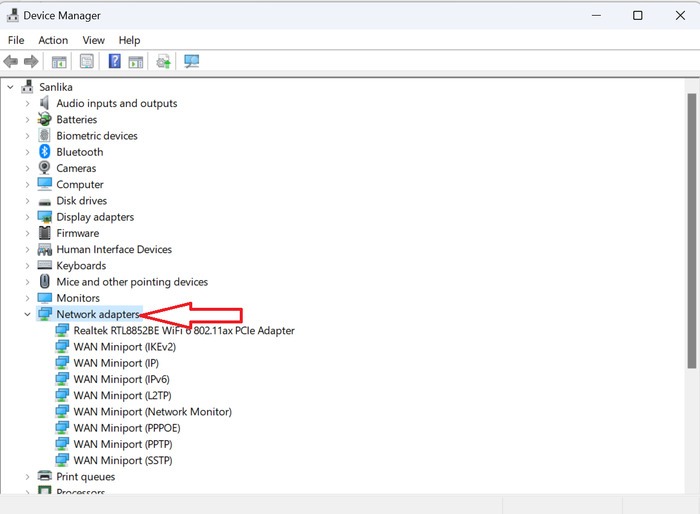Expand the Display adapters chevron
The height and width of the screenshot is (514, 700).
point(27,217)
